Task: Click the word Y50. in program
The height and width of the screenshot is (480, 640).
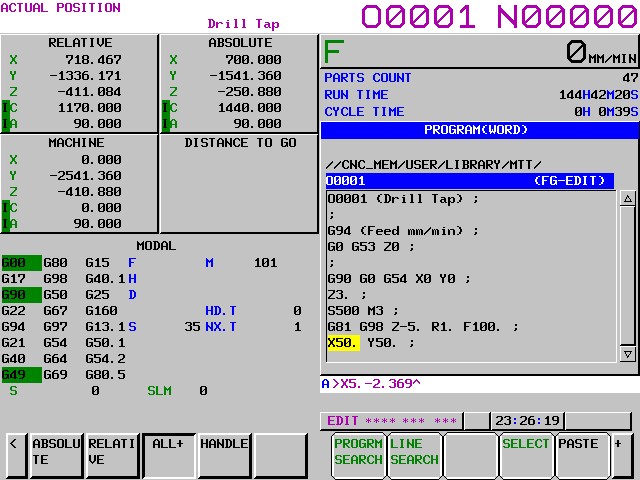Action: tap(382, 343)
